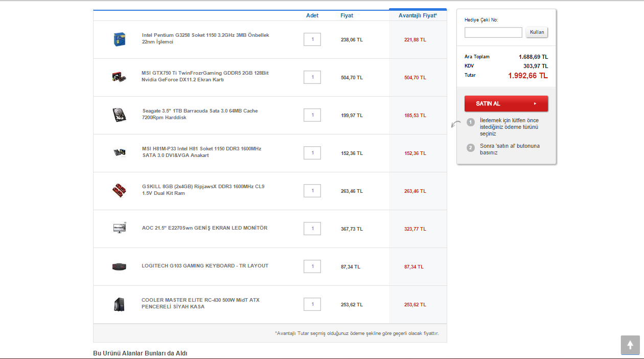
Task: Click the Logitech G103 keyboard image
Action: coord(119,266)
